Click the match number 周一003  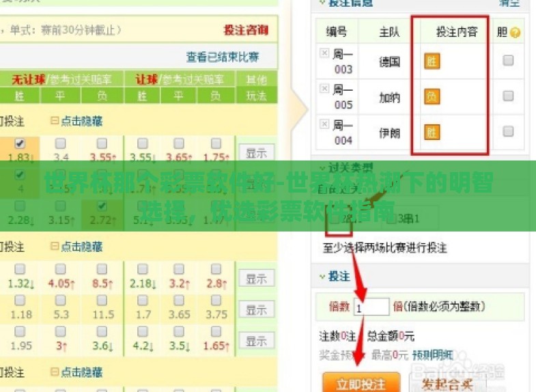(x=343, y=61)
